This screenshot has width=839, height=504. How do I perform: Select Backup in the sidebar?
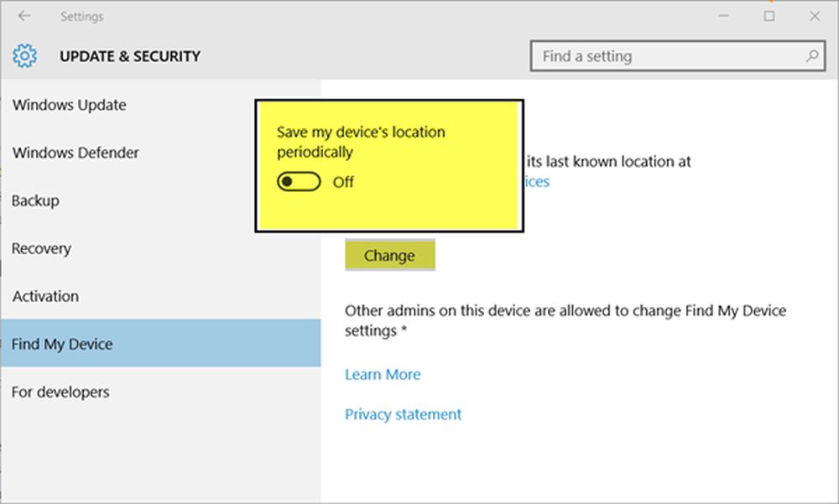click(x=160, y=200)
